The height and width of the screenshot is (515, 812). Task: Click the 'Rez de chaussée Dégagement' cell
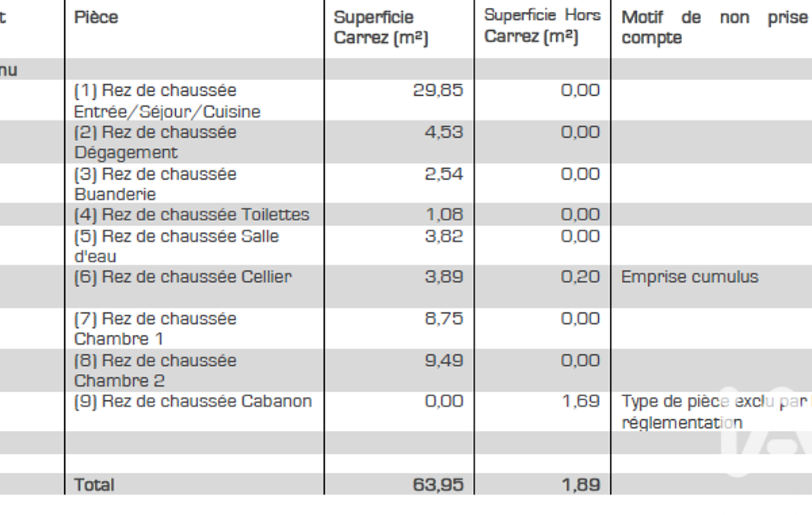pyautogui.click(x=155, y=143)
